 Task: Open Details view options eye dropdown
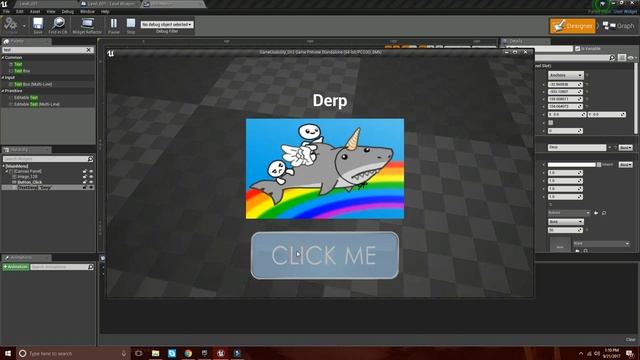point(632,58)
